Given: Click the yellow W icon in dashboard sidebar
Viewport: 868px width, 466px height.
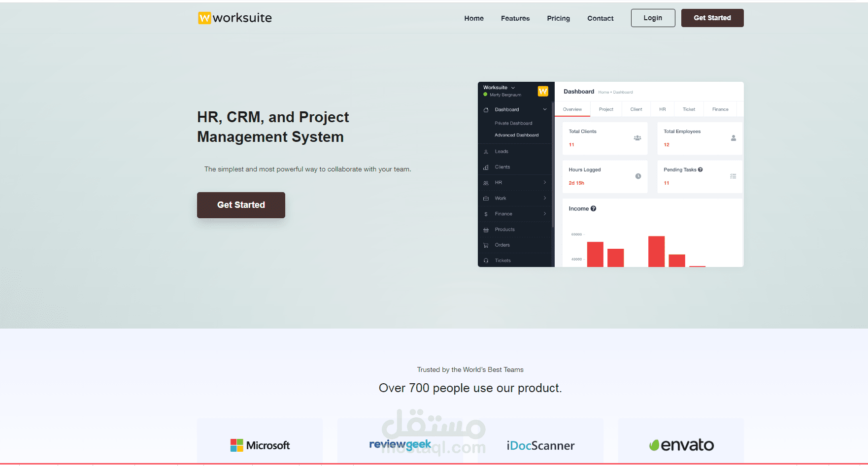Looking at the screenshot, I should click(x=543, y=91).
